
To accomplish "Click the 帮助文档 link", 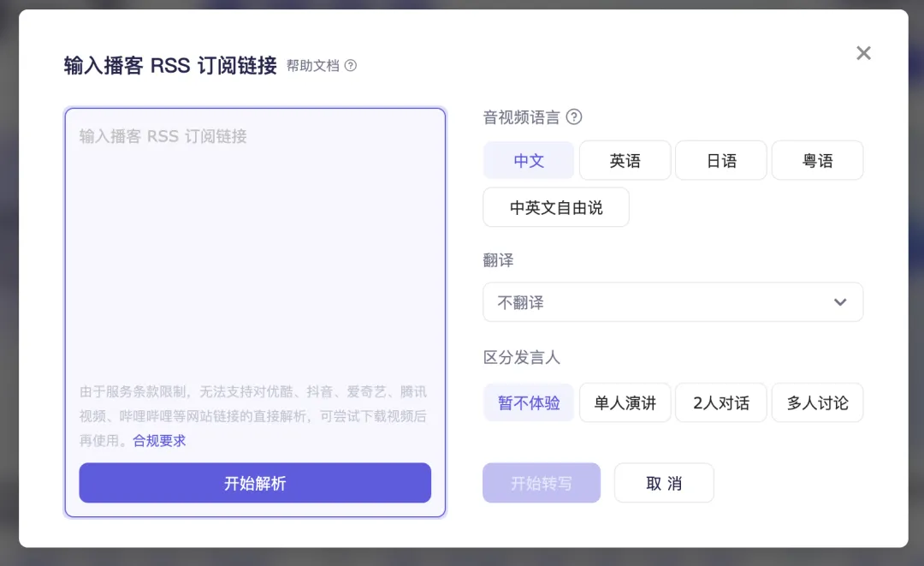I will [x=313, y=65].
